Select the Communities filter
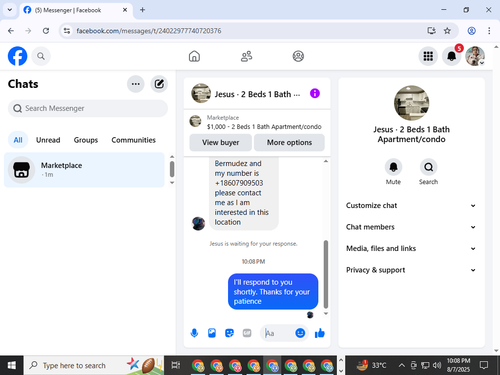 pos(133,140)
